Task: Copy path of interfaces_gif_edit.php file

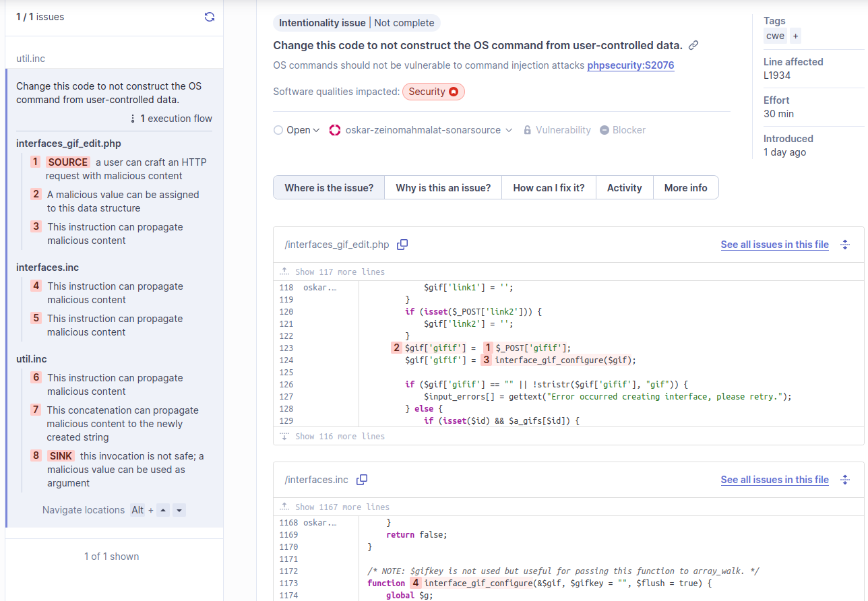Action: click(x=402, y=245)
